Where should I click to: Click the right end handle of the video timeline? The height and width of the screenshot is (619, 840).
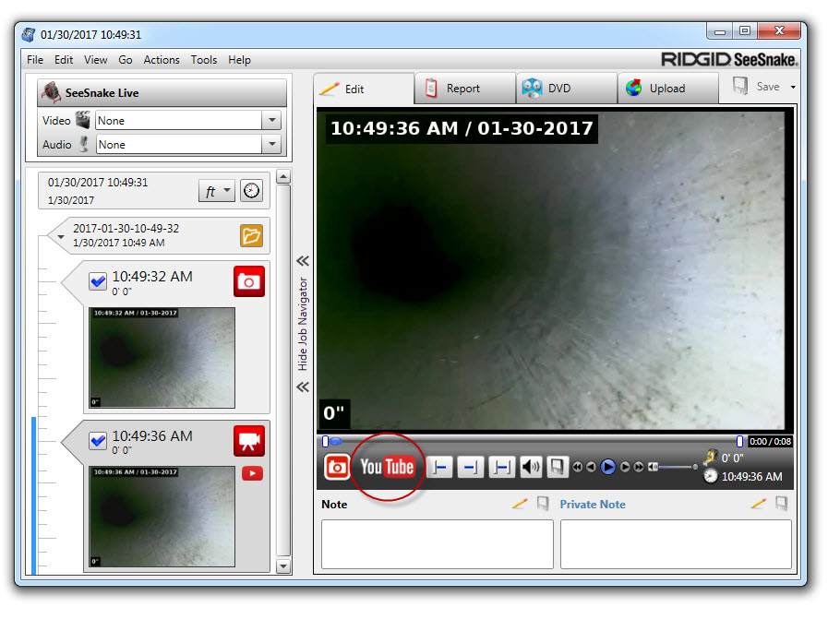coord(739,441)
